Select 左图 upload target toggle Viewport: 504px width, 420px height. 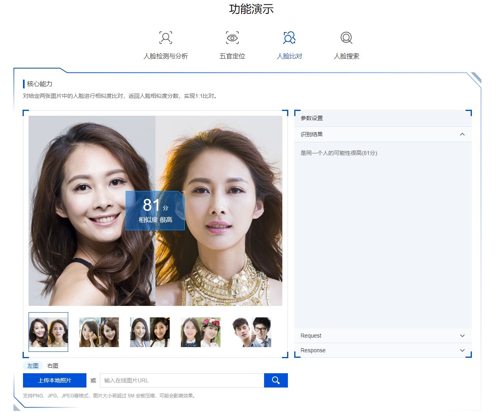tap(33, 366)
